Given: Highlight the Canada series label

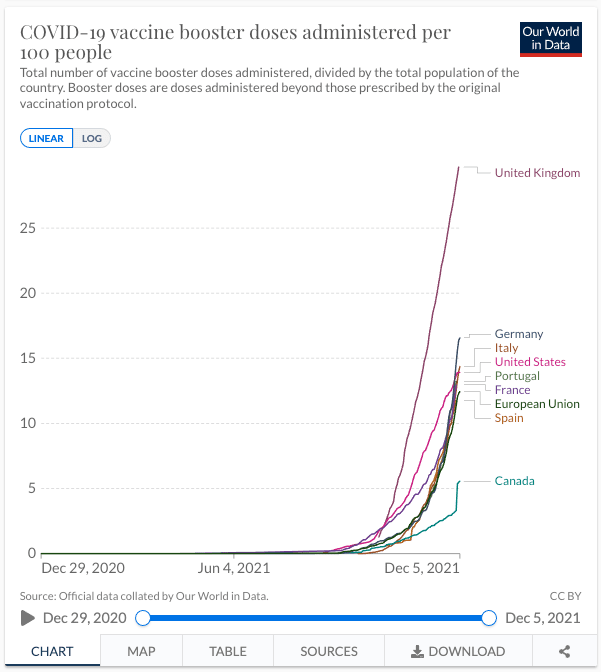Looking at the screenshot, I should click(x=514, y=481).
